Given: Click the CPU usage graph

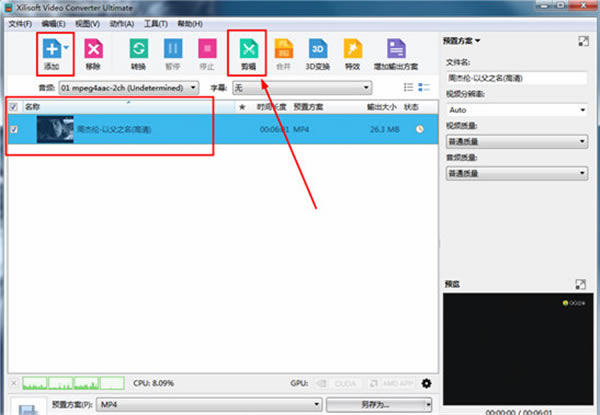Looking at the screenshot, I should pyautogui.click(x=73, y=383).
